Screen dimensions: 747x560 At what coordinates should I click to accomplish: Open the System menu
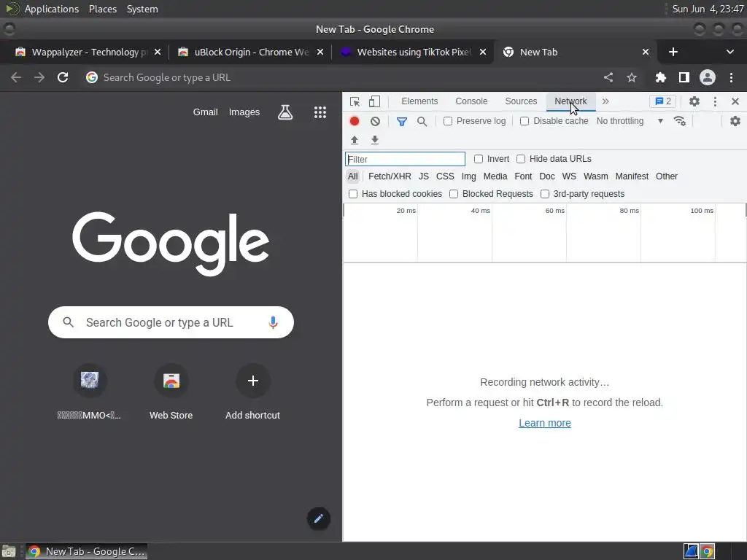(x=142, y=9)
